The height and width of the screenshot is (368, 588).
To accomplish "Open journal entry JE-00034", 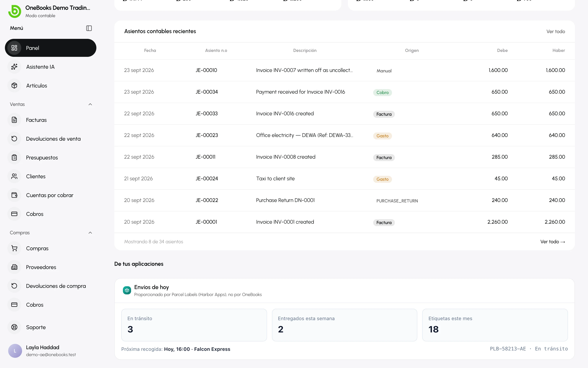I will click(x=207, y=92).
